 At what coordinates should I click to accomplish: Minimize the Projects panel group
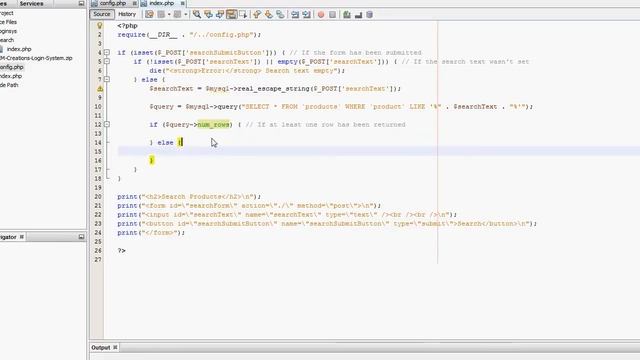[x=81, y=3]
